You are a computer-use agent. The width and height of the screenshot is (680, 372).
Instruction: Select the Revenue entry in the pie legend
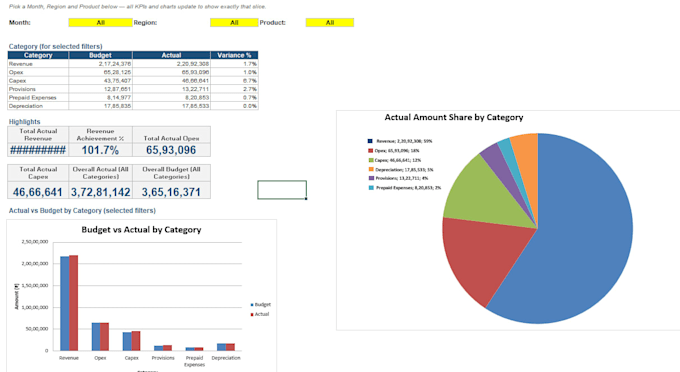pos(400,141)
